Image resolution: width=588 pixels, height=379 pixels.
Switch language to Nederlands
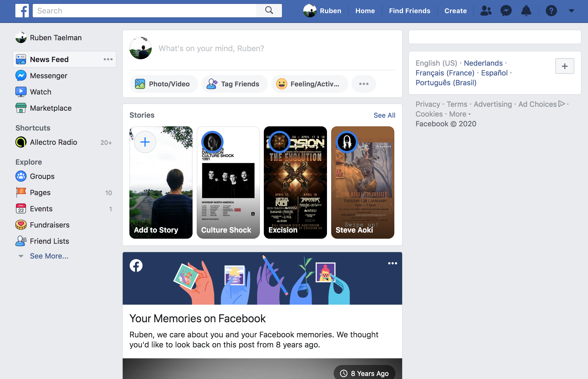click(x=483, y=63)
